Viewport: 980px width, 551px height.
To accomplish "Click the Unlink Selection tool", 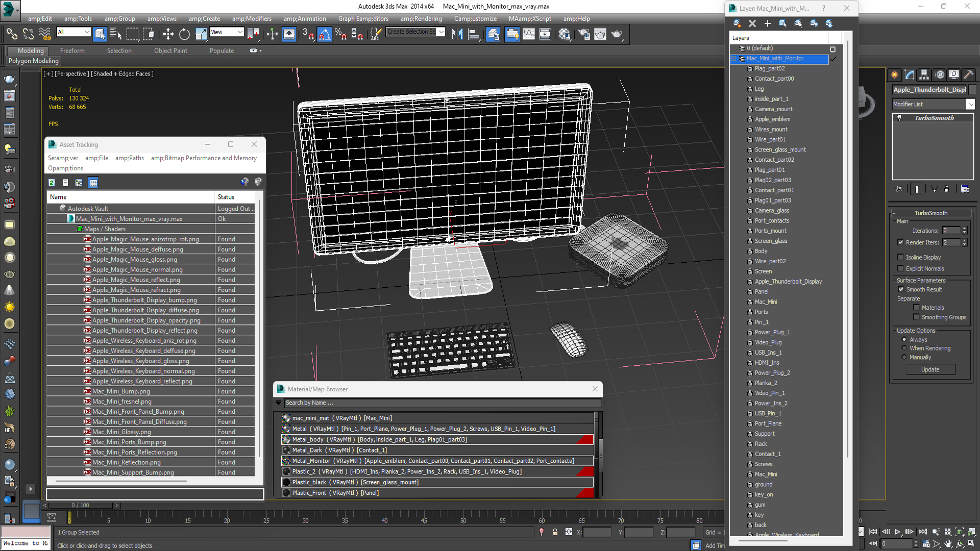I will [x=28, y=34].
